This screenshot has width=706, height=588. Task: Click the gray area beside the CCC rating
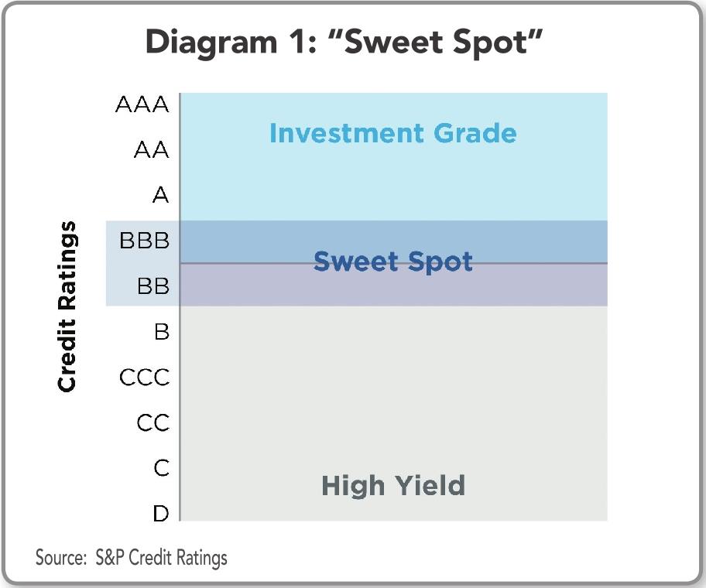[387, 378]
